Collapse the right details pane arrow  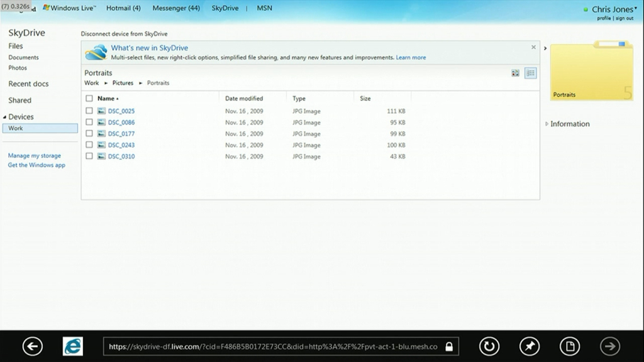click(545, 48)
